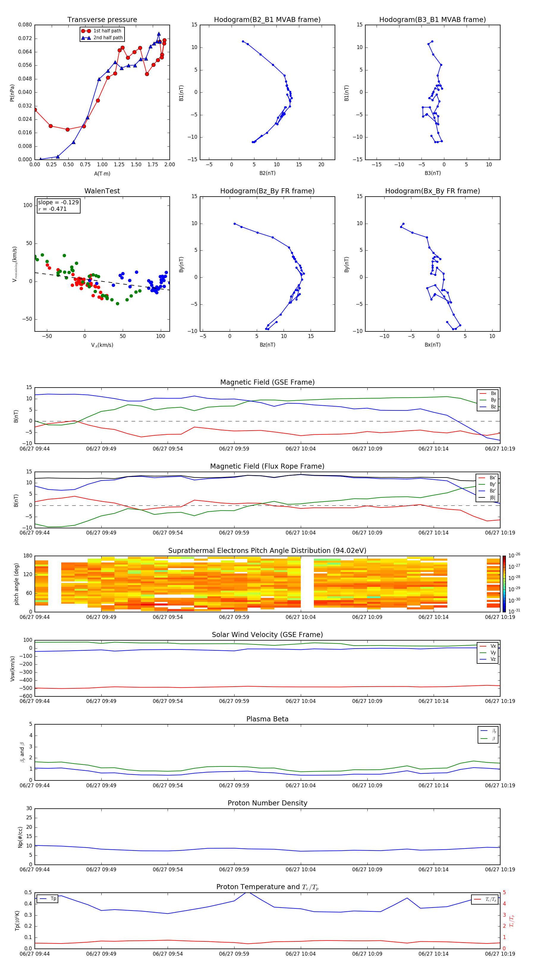The height and width of the screenshot is (980, 535).
Task: Click the 'Vy' legend entry in velocity plot
Action: 488,653
